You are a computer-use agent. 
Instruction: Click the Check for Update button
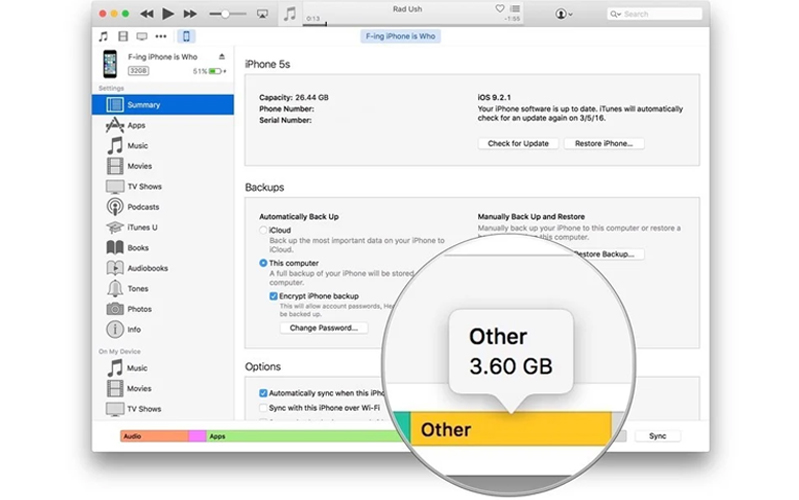click(x=518, y=143)
